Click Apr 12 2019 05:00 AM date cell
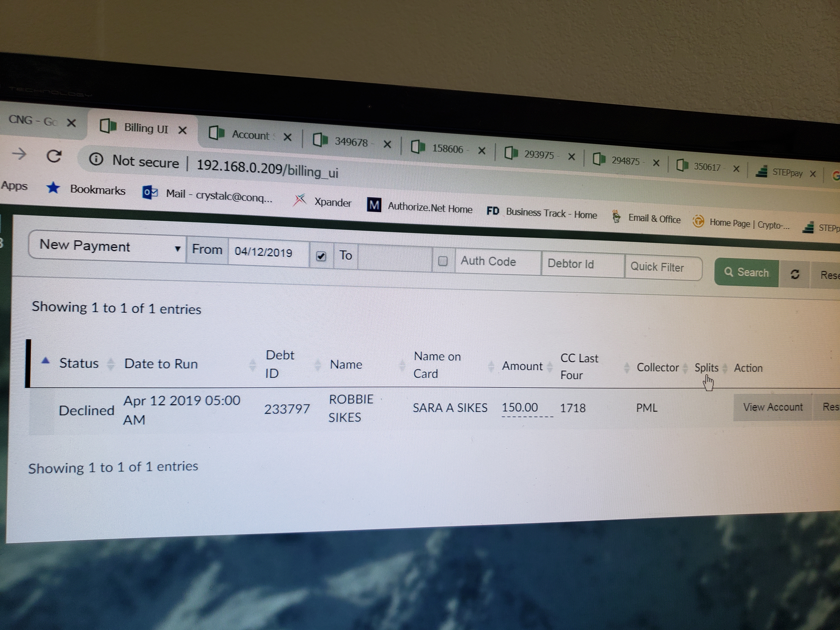The image size is (840, 630). click(181, 410)
